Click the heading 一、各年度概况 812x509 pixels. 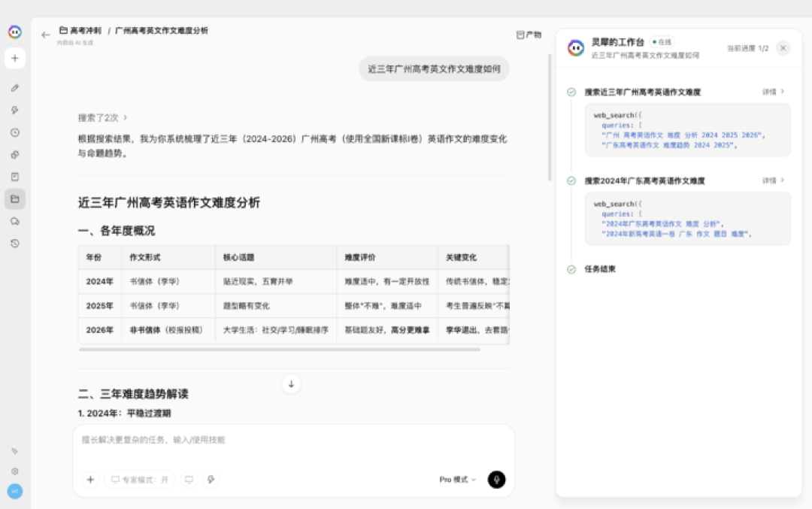tap(117, 231)
